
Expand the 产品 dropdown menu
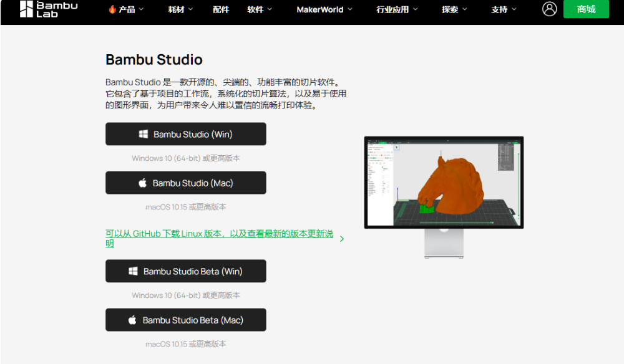tap(126, 9)
